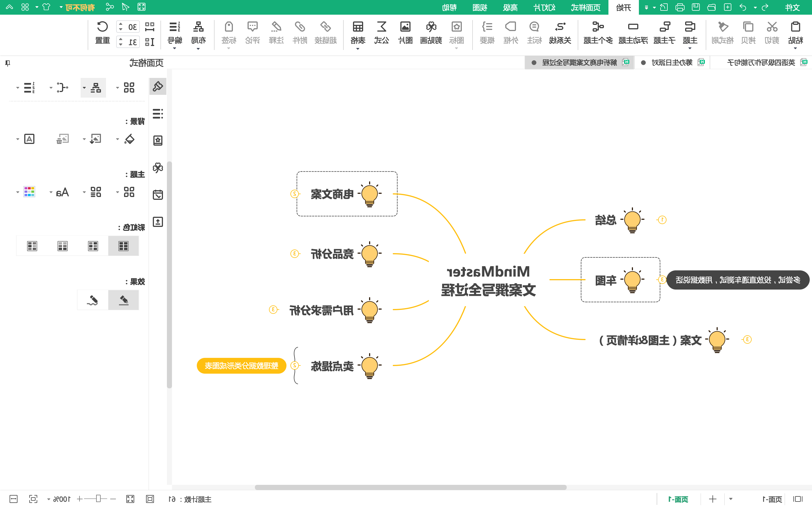812x508 pixels.
Task: Open the theme color palette swatch
Action: [x=29, y=192]
